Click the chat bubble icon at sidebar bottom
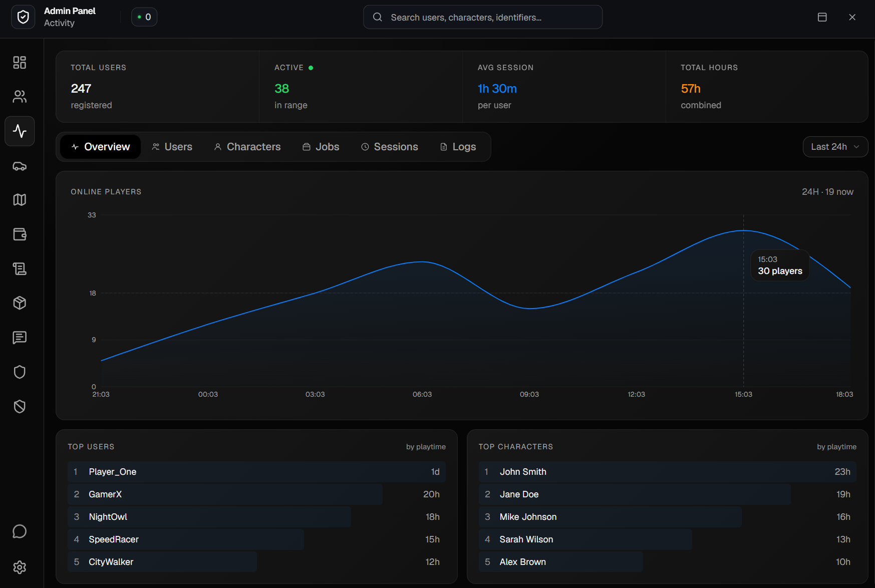 pyautogui.click(x=20, y=531)
